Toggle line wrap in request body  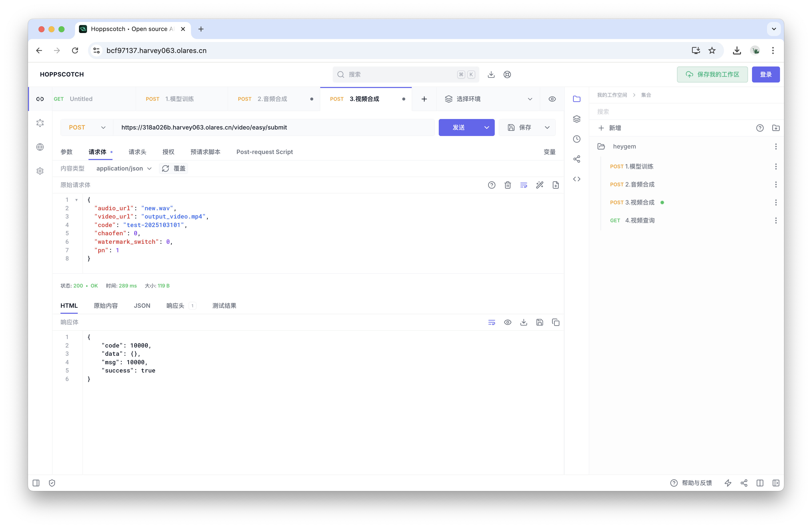(523, 185)
